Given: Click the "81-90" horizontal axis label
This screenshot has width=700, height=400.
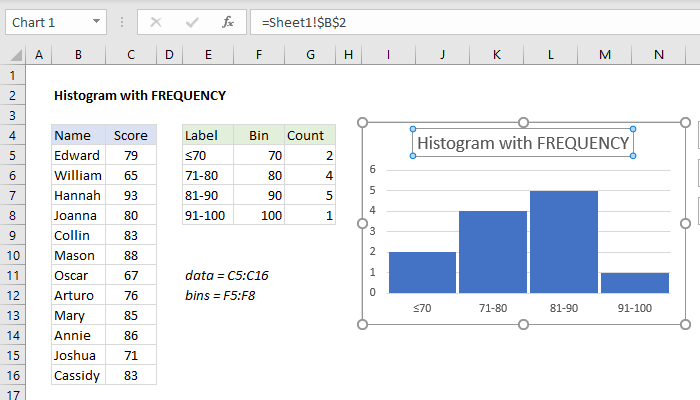Looking at the screenshot, I should click(x=564, y=308).
